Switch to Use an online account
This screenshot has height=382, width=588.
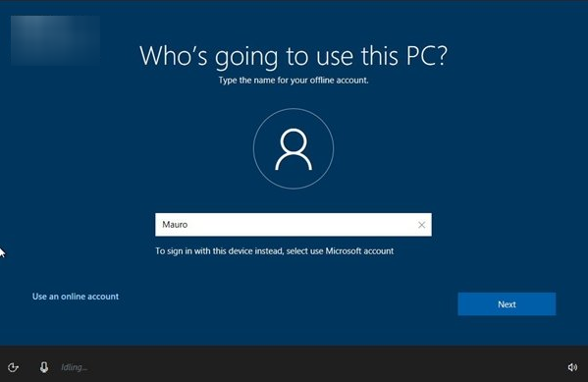pos(76,297)
